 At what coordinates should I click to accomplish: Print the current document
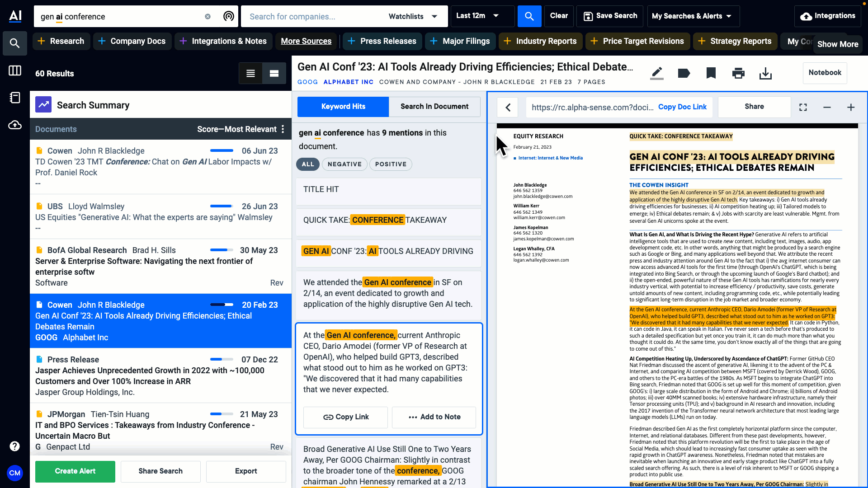(x=738, y=73)
